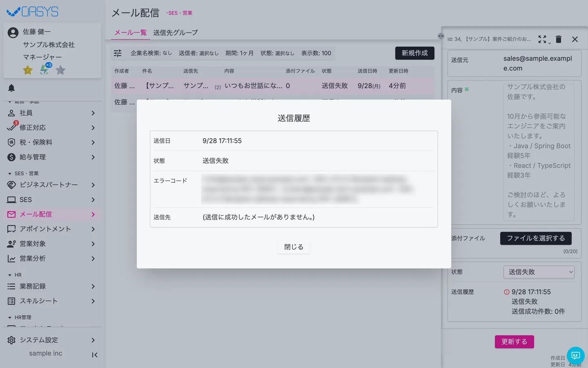This screenshot has width=588, height=368.
Task: Click the 企業名検索: なし filter
Action: [151, 53]
